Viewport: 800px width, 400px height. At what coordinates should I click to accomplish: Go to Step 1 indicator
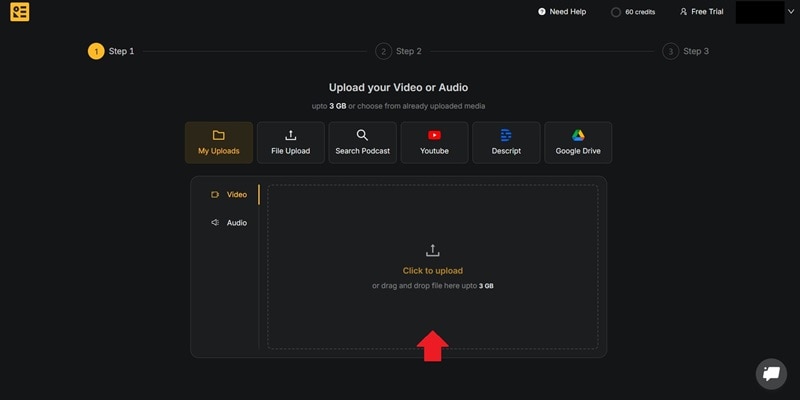(111, 51)
